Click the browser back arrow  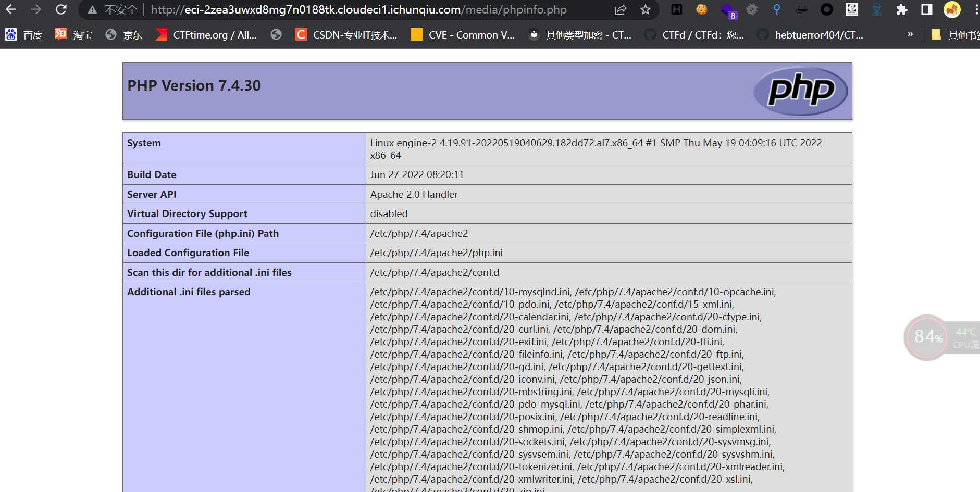11,9
